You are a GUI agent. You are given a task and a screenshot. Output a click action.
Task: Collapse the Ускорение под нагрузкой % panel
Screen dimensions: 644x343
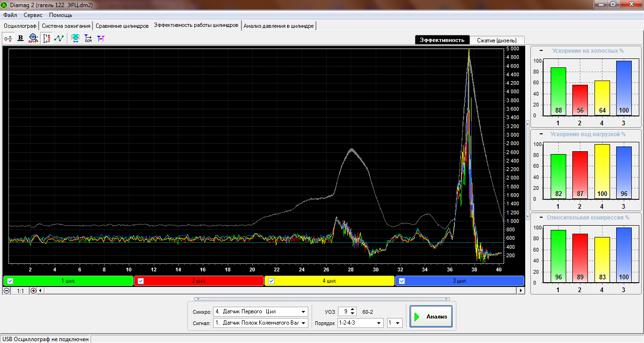541,134
